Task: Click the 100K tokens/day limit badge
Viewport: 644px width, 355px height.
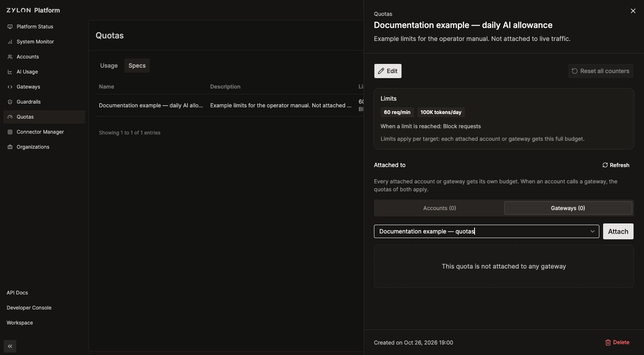Action: click(x=441, y=112)
